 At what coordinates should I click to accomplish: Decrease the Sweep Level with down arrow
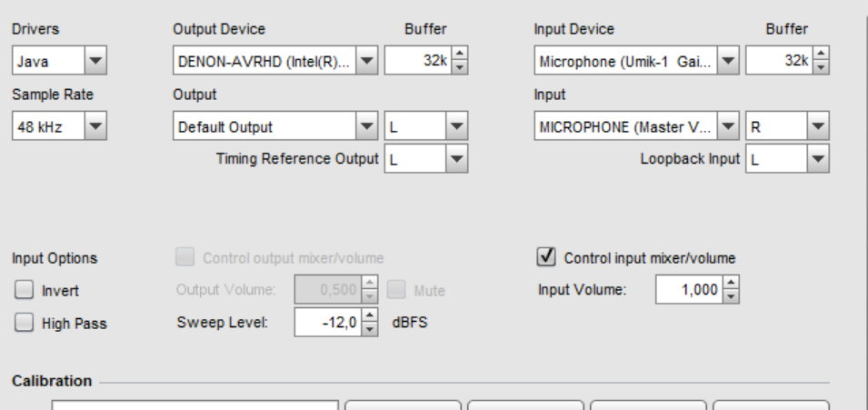(x=370, y=327)
